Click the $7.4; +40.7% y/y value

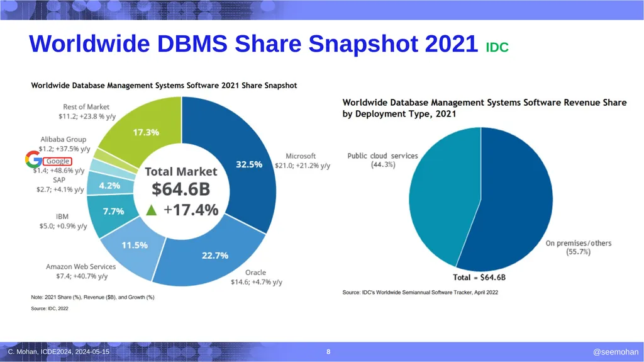(82, 276)
